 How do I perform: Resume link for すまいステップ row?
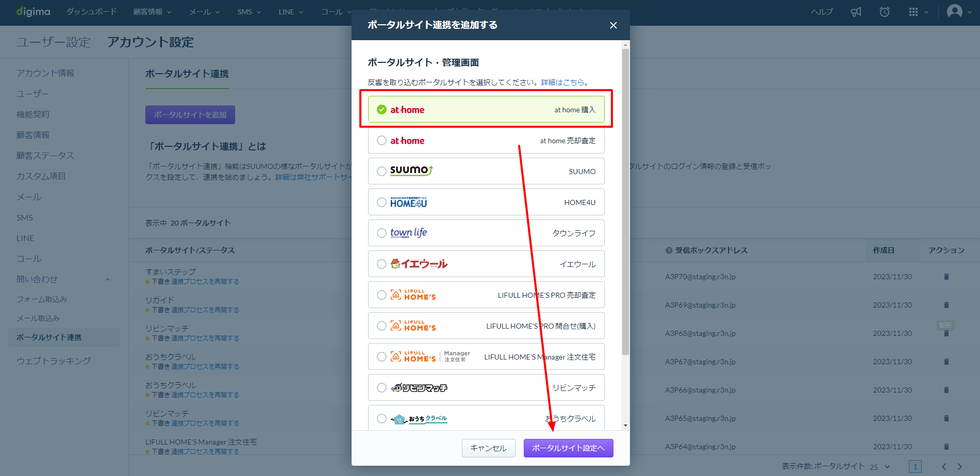[x=205, y=281]
